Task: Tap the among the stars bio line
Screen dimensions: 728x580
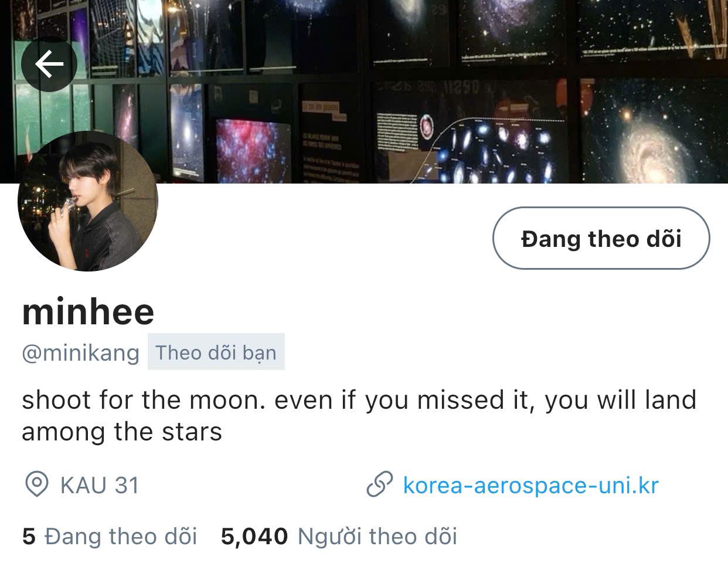Action: pos(122,432)
